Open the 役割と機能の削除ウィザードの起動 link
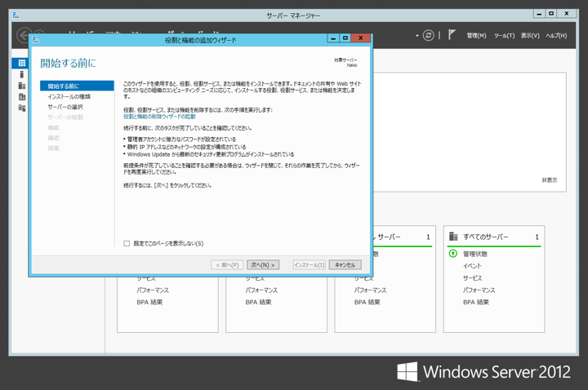 (x=159, y=117)
